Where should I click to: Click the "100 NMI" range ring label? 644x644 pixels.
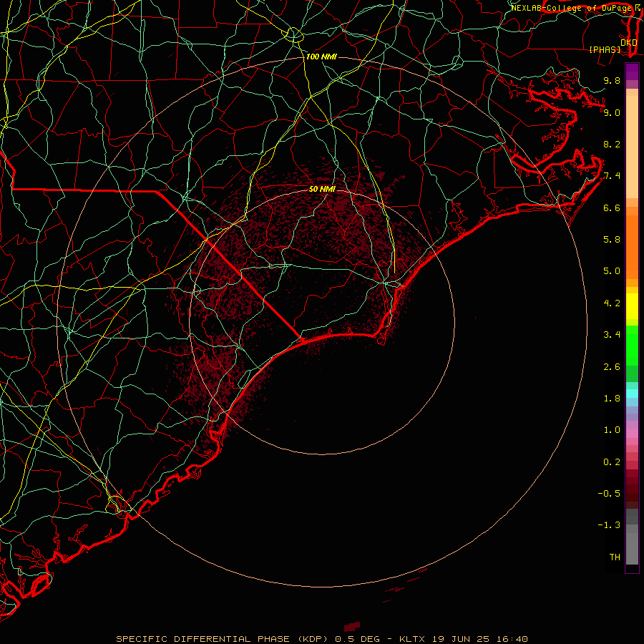pos(321,57)
